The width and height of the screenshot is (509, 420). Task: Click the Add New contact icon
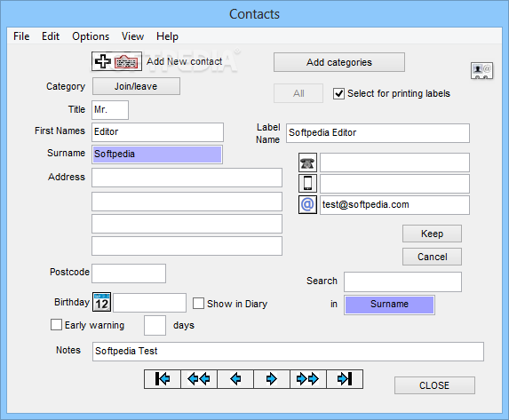click(117, 61)
